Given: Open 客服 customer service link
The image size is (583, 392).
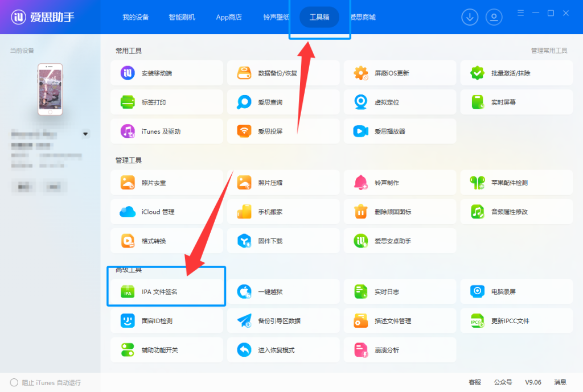Looking at the screenshot, I should coord(475,382).
